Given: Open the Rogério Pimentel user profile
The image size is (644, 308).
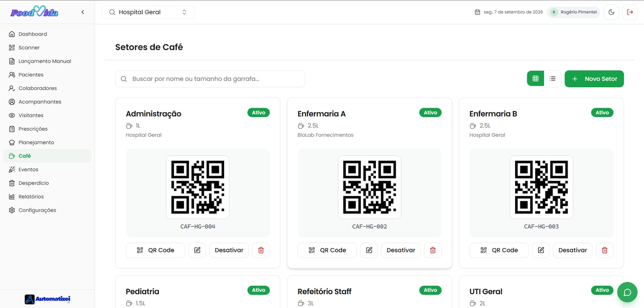Looking at the screenshot, I should tap(574, 12).
